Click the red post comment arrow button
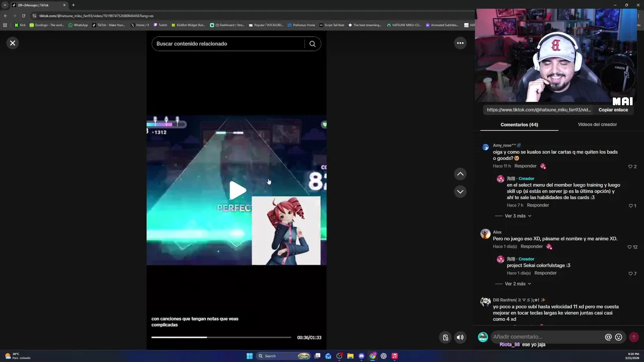Screen dimensions: 644x362 pyautogui.click(x=634, y=337)
